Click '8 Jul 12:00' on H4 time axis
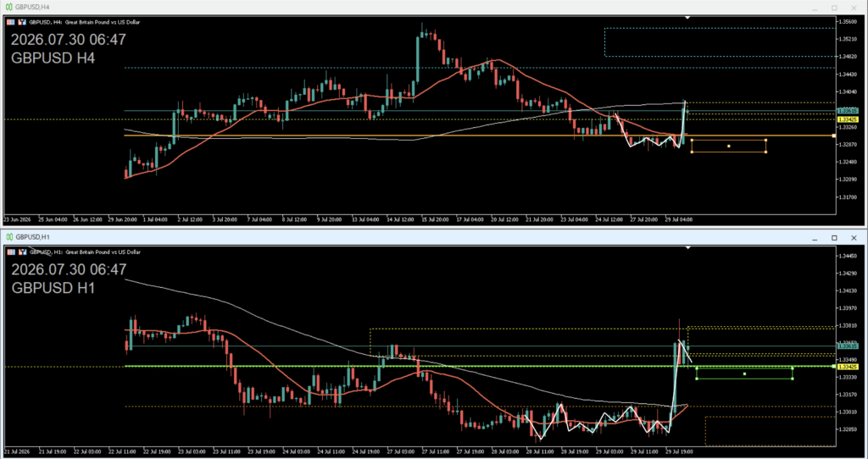Screen dimensions: 868x459 pos(296,219)
